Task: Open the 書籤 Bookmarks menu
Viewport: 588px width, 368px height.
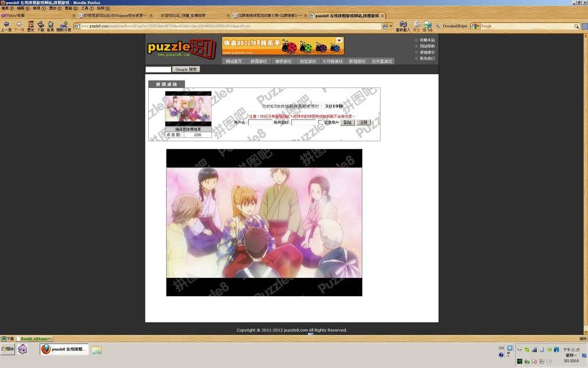Action: (71, 8)
